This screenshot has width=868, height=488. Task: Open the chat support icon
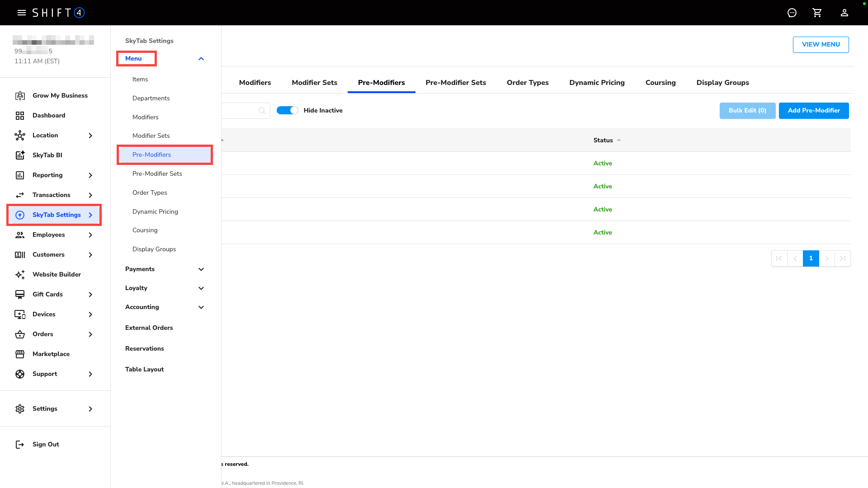click(x=792, y=13)
